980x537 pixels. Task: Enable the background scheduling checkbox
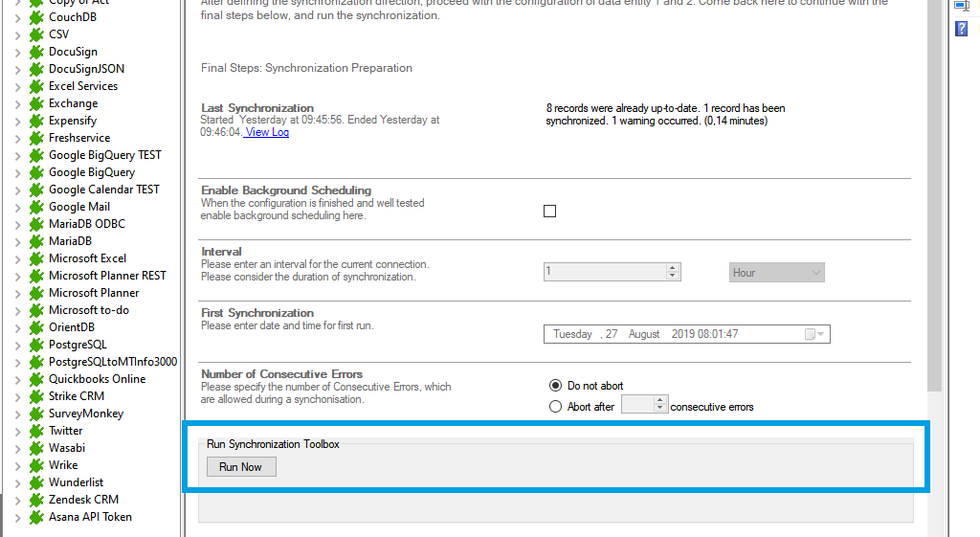[549, 212]
